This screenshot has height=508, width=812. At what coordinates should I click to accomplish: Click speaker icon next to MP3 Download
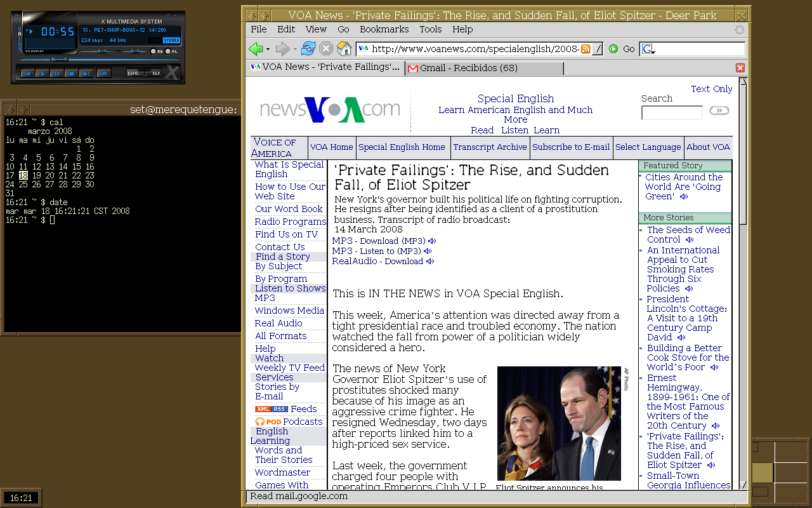tap(432, 241)
